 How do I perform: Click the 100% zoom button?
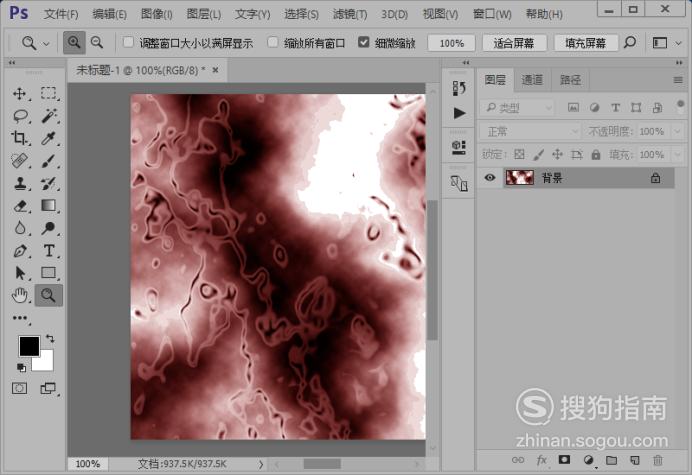[x=451, y=43]
